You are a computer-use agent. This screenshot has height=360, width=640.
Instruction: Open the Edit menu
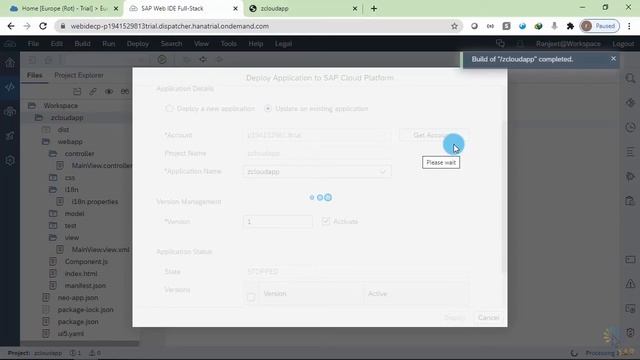tap(56, 44)
